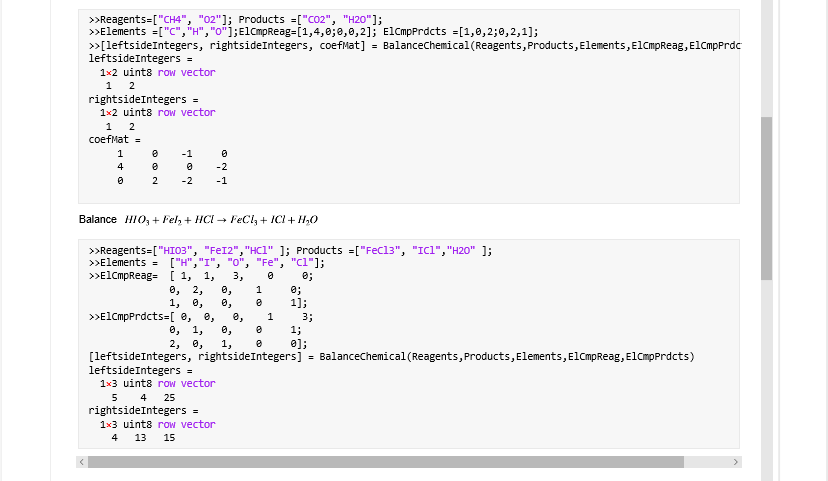Click the "coefMat =" output label
The image size is (828, 481).
(115, 139)
